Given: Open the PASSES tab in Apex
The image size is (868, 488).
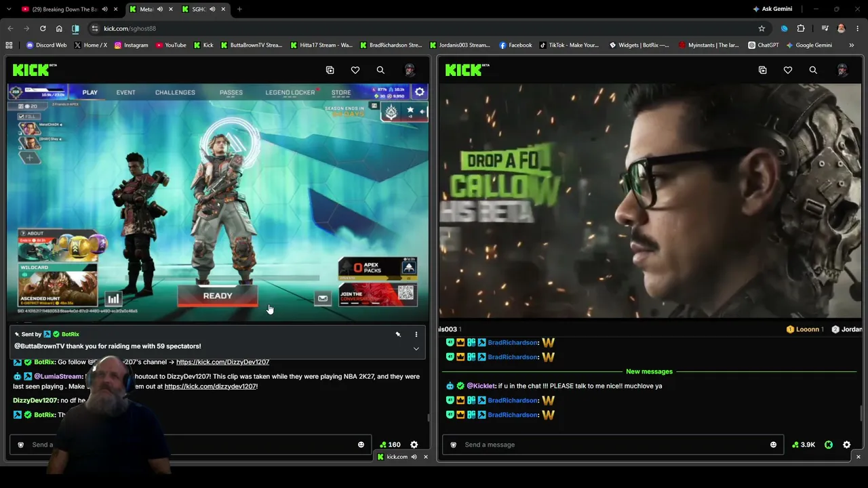Looking at the screenshot, I should pyautogui.click(x=231, y=92).
